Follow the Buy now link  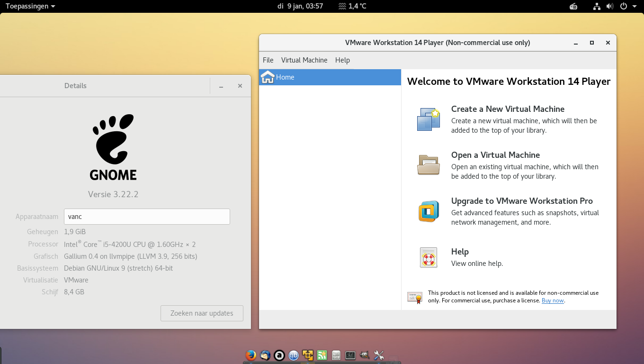pos(553,300)
